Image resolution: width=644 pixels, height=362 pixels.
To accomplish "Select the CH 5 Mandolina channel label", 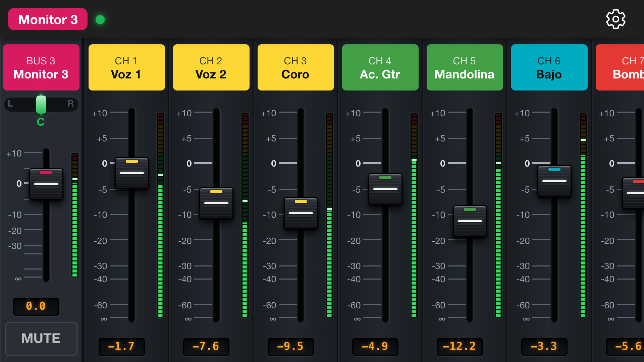I will 465,67.
